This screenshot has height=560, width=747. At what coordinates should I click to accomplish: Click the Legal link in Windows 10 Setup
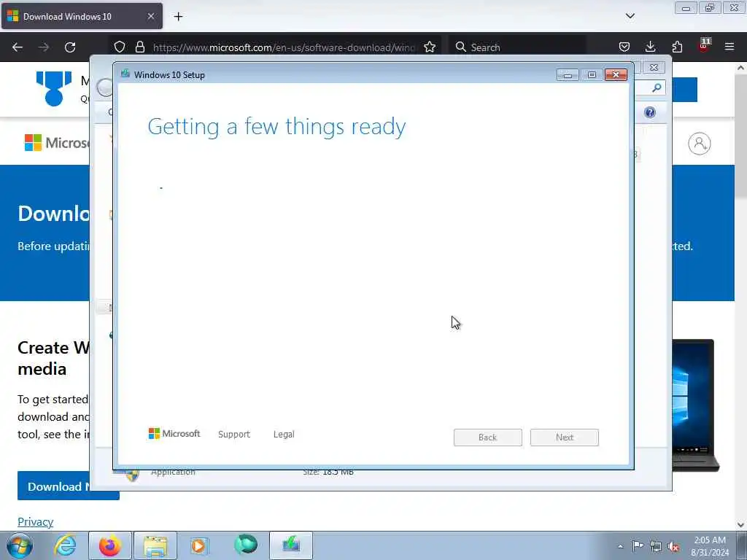coord(284,435)
